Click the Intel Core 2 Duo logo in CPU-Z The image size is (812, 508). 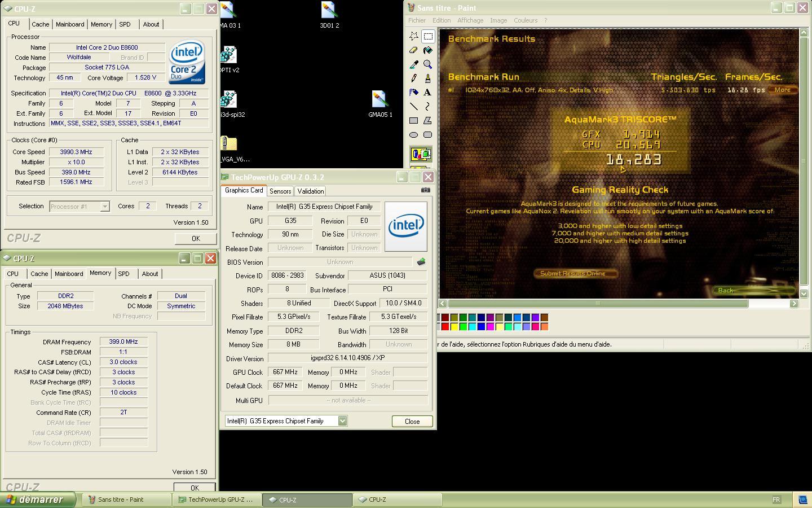[187, 62]
